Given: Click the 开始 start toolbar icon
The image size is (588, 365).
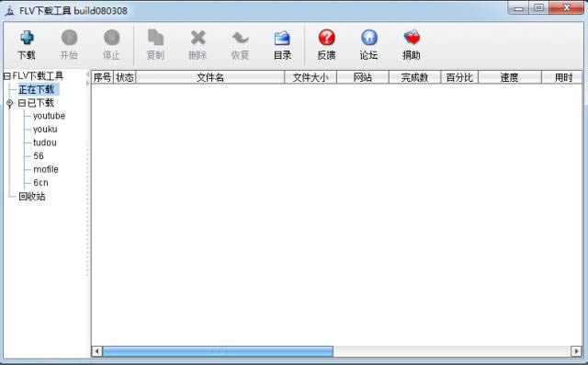Looking at the screenshot, I should [69, 38].
